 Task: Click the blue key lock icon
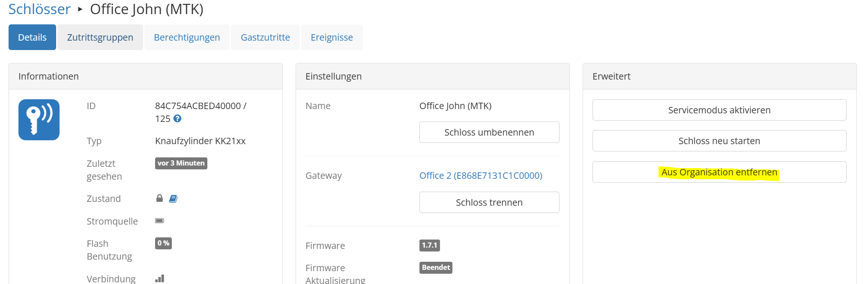click(x=39, y=120)
